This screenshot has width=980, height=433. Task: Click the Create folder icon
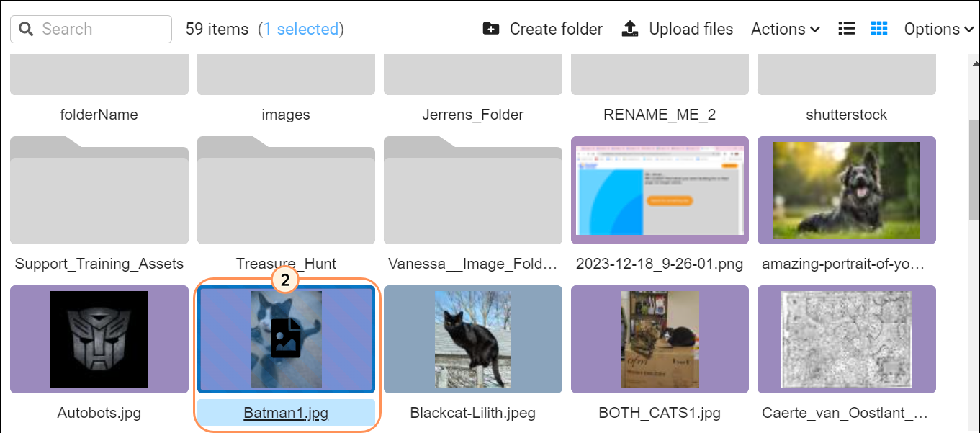coord(491,29)
